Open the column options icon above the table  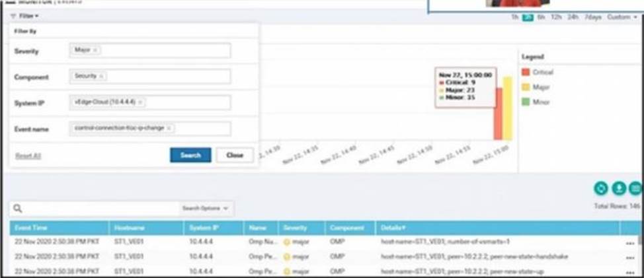point(635,188)
